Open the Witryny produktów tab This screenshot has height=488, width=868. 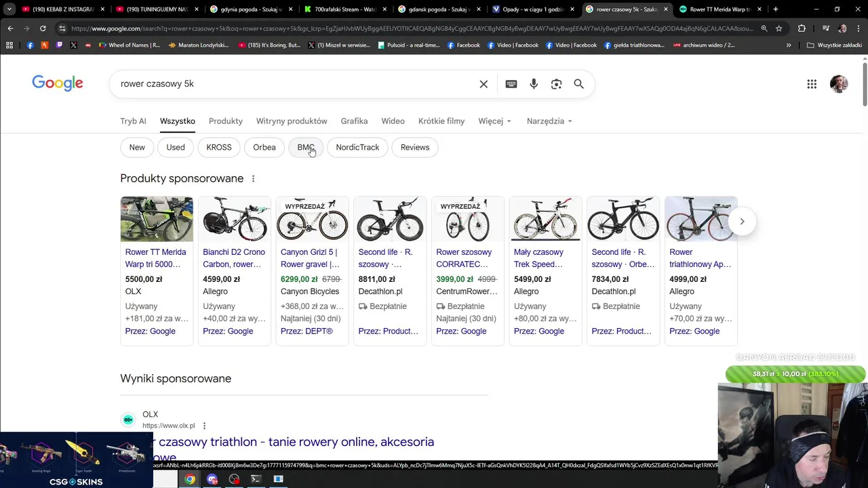pyautogui.click(x=292, y=121)
